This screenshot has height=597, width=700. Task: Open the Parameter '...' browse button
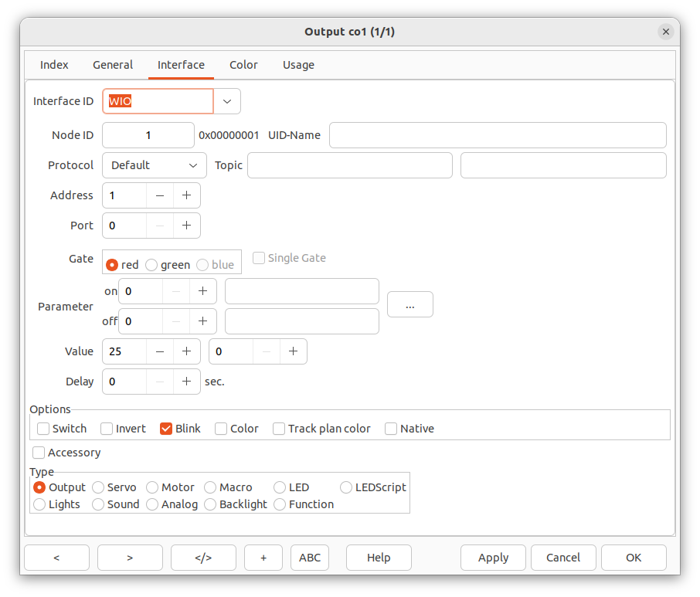pyautogui.click(x=409, y=304)
